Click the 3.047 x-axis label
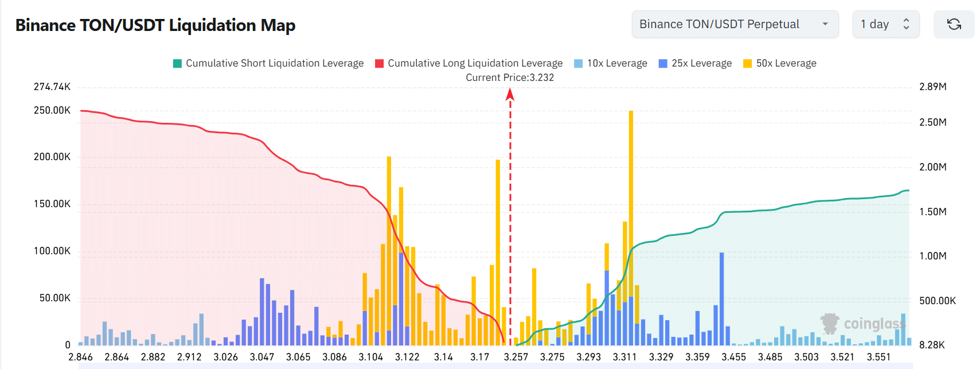This screenshot has height=369, width=980. tap(262, 357)
